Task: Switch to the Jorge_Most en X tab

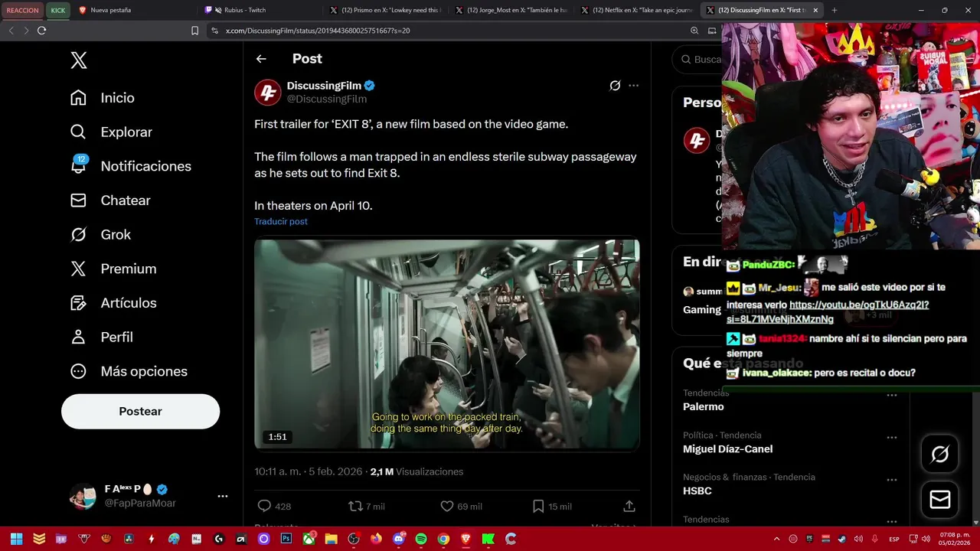Action: point(511,10)
